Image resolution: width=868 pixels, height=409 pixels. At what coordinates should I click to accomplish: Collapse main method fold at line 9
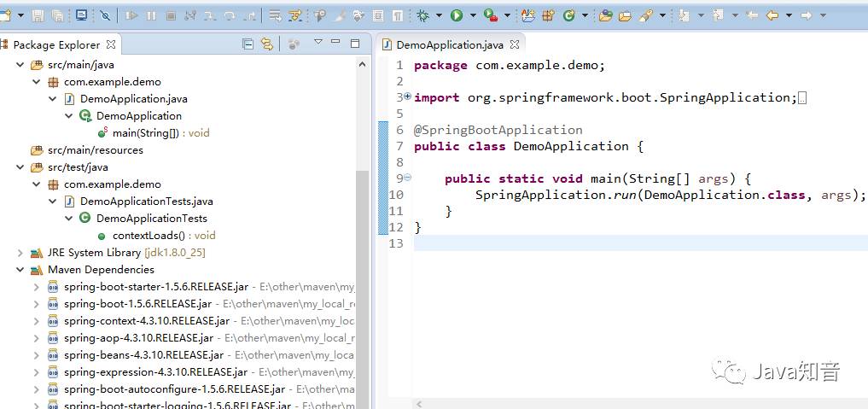click(x=408, y=178)
